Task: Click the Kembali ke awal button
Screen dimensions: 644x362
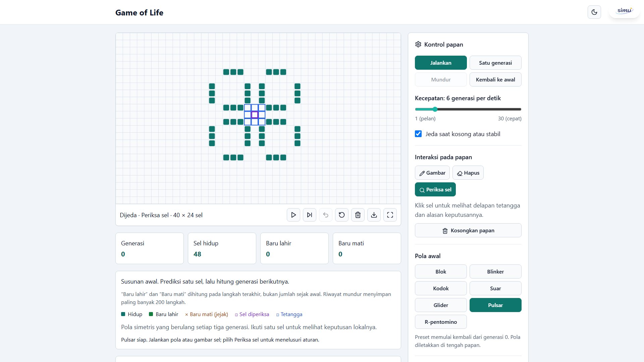Action: [495, 79]
